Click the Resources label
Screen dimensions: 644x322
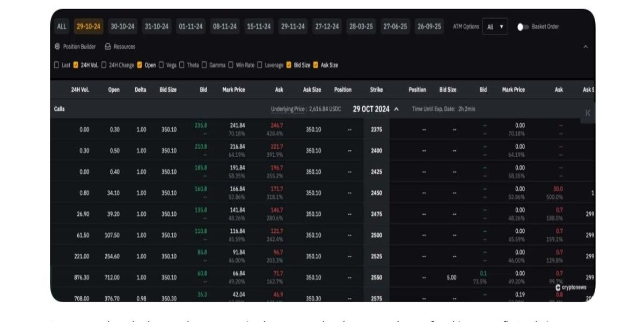point(125,47)
